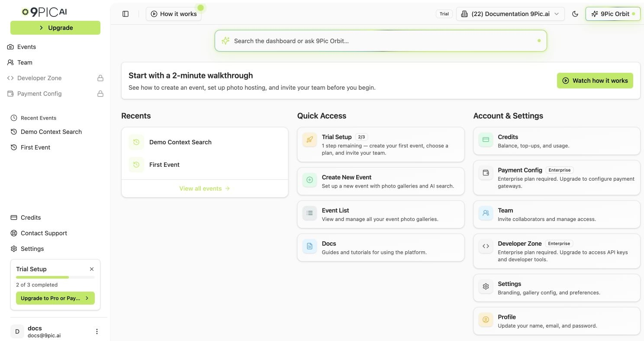
Task: Click Upgrade to Pro or Pay button
Action: pos(55,298)
